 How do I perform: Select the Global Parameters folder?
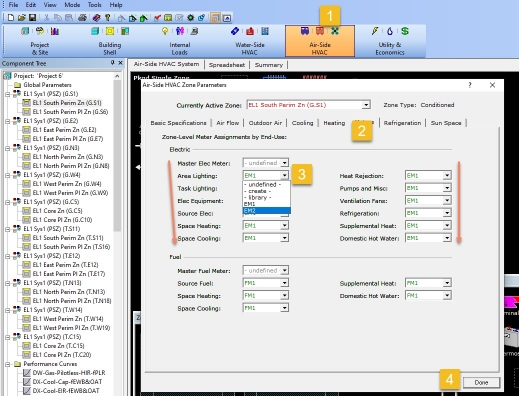click(x=47, y=85)
